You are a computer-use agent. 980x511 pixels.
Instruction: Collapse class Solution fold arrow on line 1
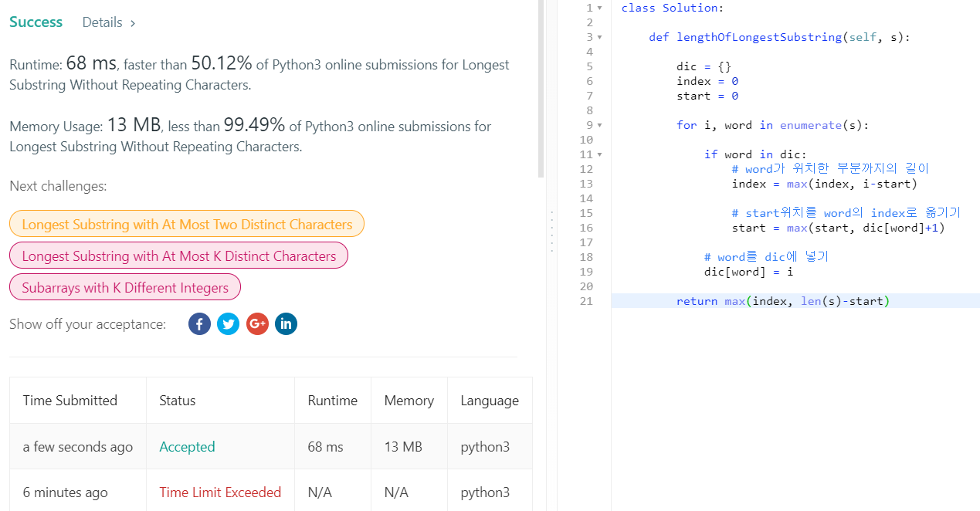(x=599, y=8)
